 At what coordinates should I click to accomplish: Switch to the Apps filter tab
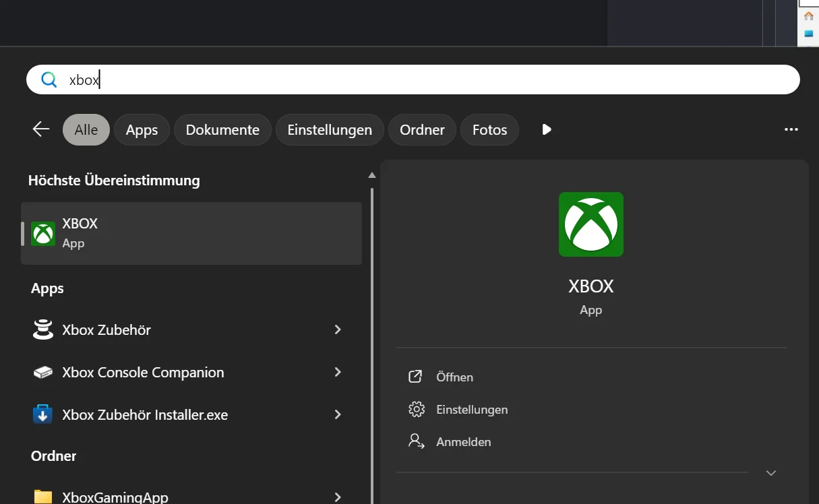point(142,130)
